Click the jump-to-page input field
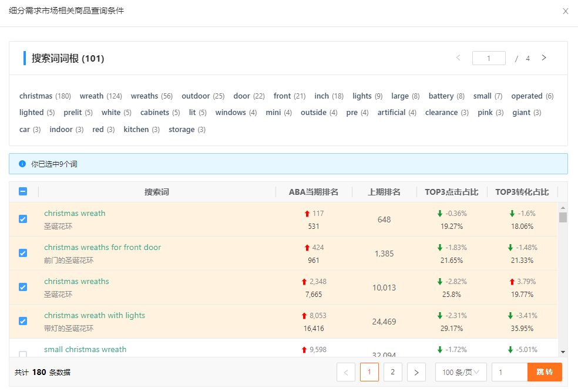 [x=509, y=372]
